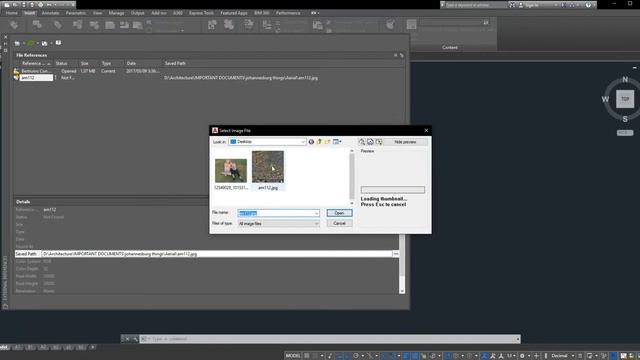Open the Featured Apps tab
The height and width of the screenshot is (360, 640).
[234, 13]
